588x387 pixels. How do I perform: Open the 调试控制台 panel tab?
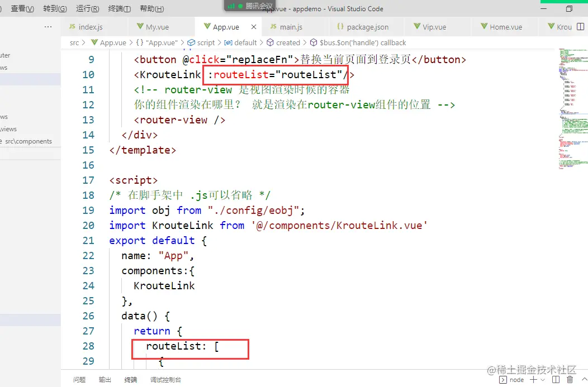pyautogui.click(x=166, y=380)
